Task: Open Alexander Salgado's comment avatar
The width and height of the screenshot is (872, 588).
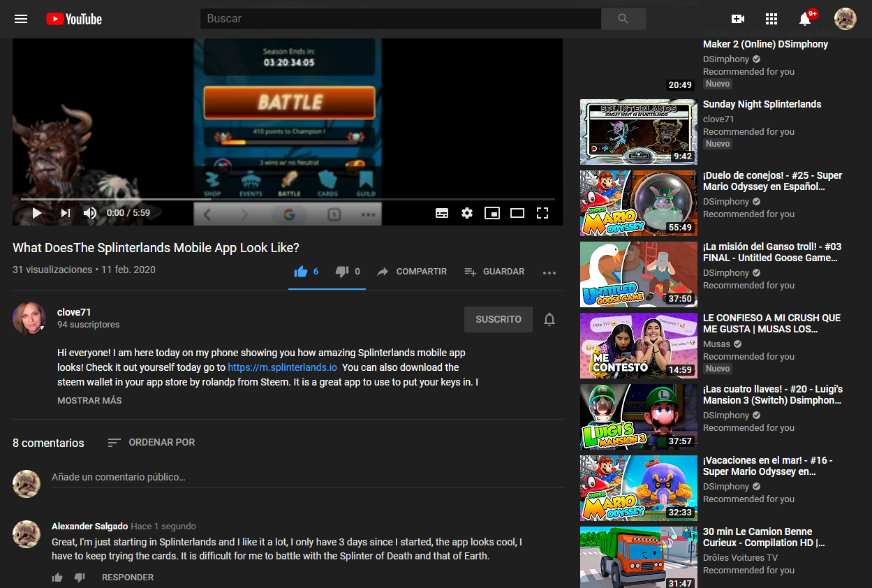Action: point(27,534)
